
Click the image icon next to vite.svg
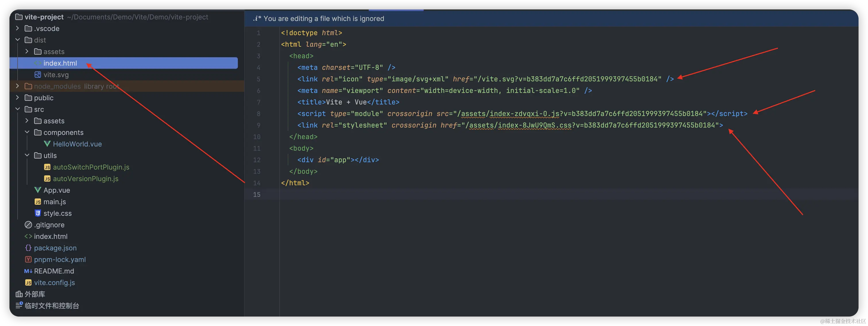click(x=38, y=75)
